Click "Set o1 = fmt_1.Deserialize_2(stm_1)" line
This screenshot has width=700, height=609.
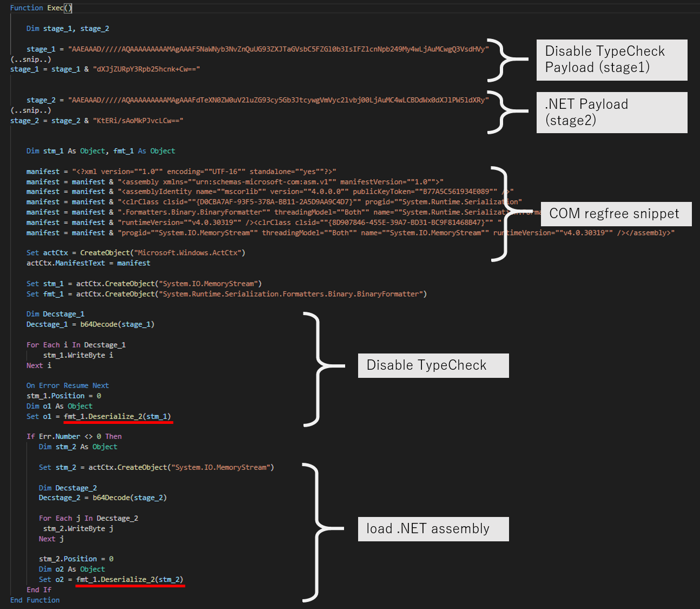coord(99,416)
